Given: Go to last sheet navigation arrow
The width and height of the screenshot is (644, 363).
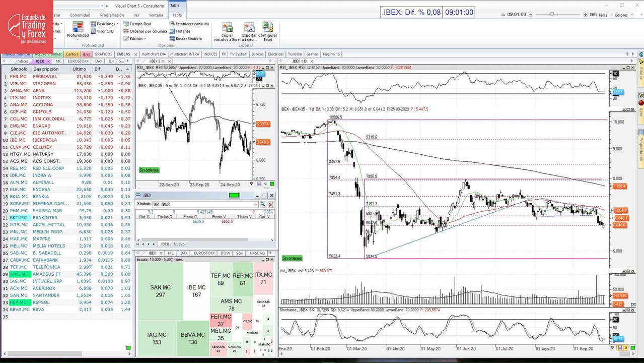Looking at the screenshot, I should click(155, 244).
